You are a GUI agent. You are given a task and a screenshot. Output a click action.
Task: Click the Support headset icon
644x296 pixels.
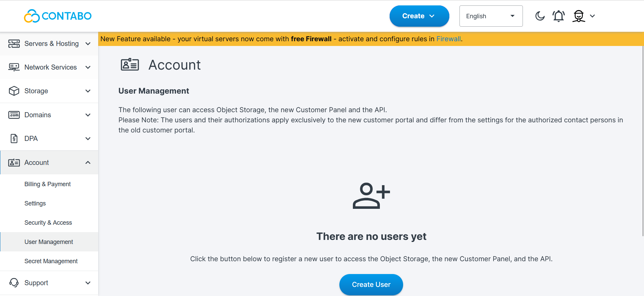pos(14,283)
